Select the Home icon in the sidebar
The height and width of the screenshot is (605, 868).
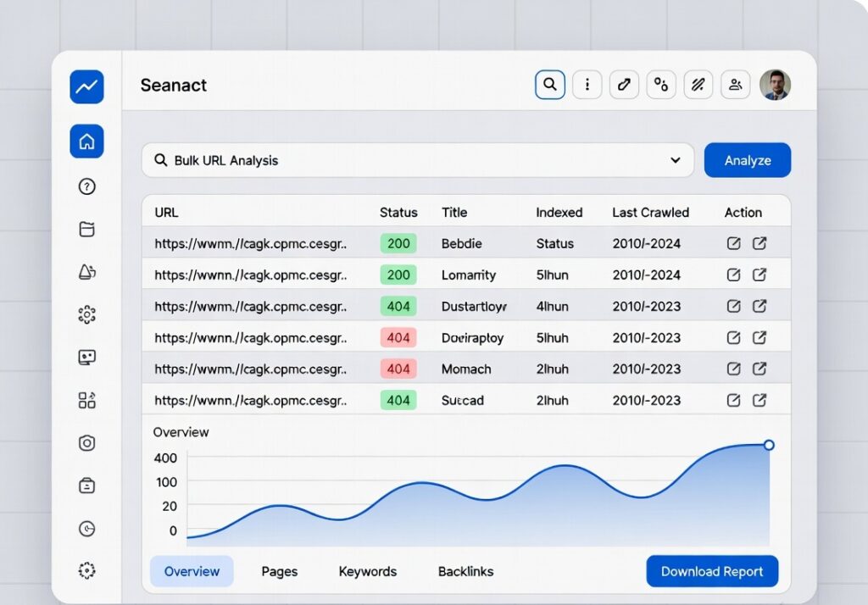[x=86, y=143]
